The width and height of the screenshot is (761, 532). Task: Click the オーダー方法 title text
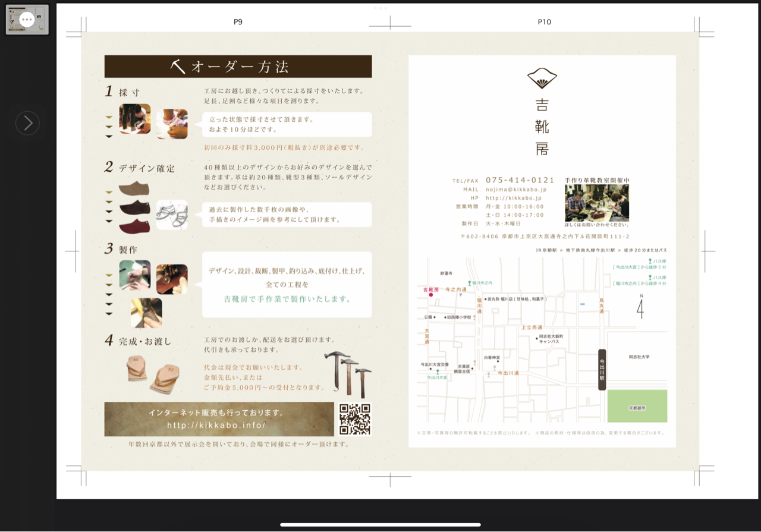tap(240, 67)
